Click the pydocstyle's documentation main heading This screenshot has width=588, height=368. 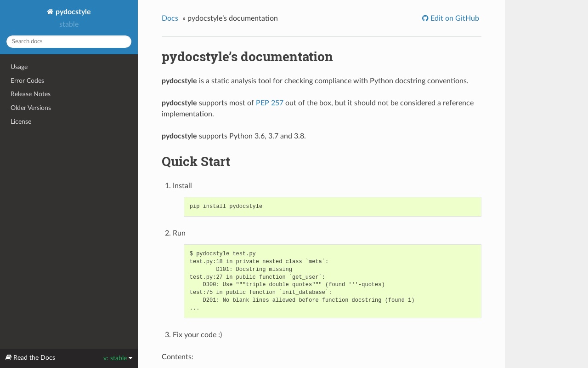247,57
